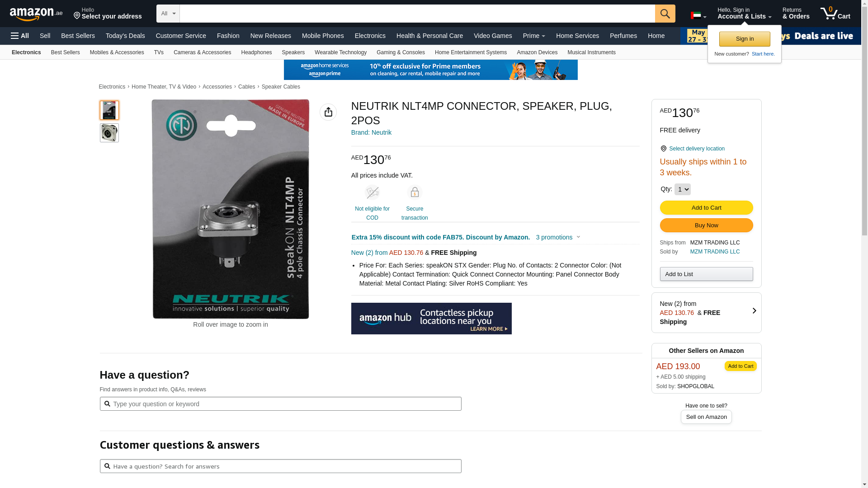Open the Prime menu dropdown
Image resolution: width=868 pixels, height=488 pixels.
click(534, 36)
